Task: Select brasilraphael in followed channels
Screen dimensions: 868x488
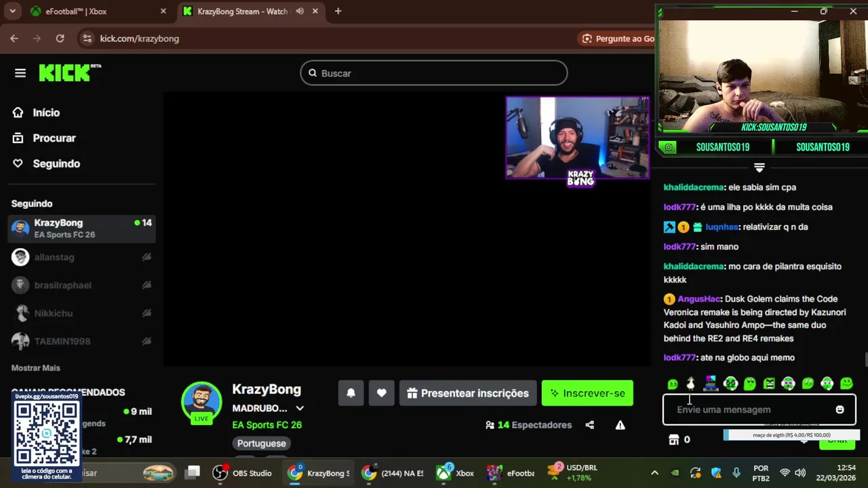Action: pos(81,285)
